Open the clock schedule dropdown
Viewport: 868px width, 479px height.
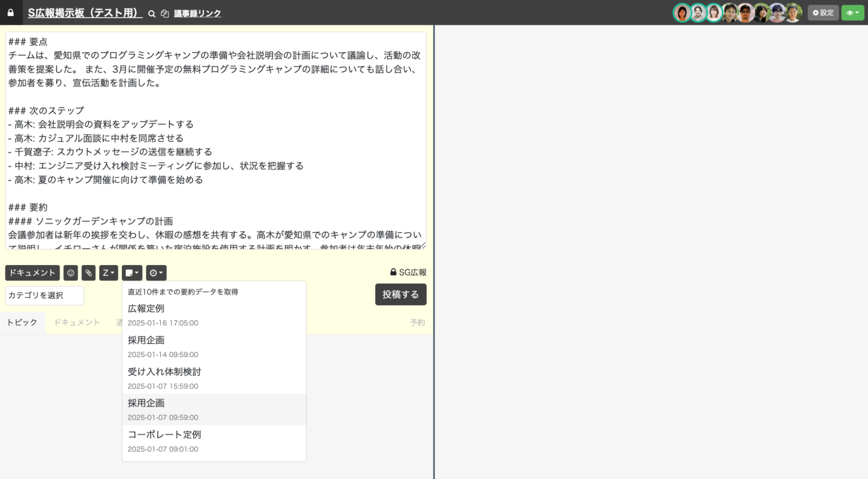(156, 273)
